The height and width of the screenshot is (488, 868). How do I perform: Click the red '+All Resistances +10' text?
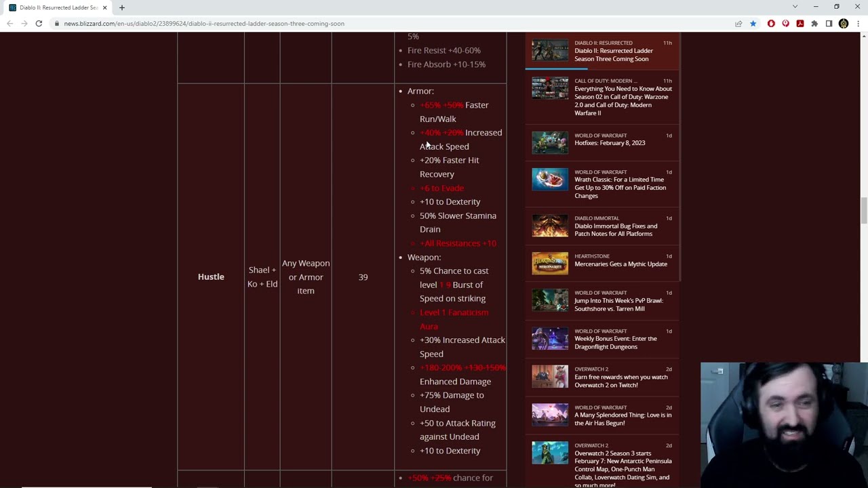pyautogui.click(x=458, y=243)
